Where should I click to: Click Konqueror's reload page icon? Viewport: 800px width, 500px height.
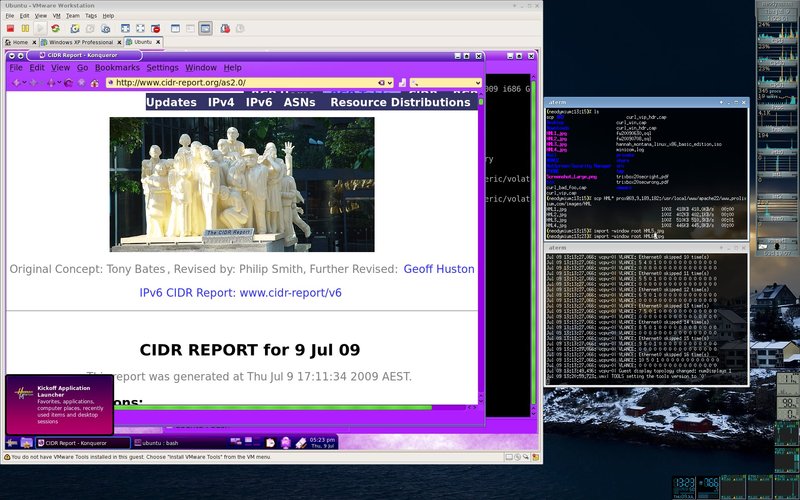pyautogui.click(x=67, y=82)
